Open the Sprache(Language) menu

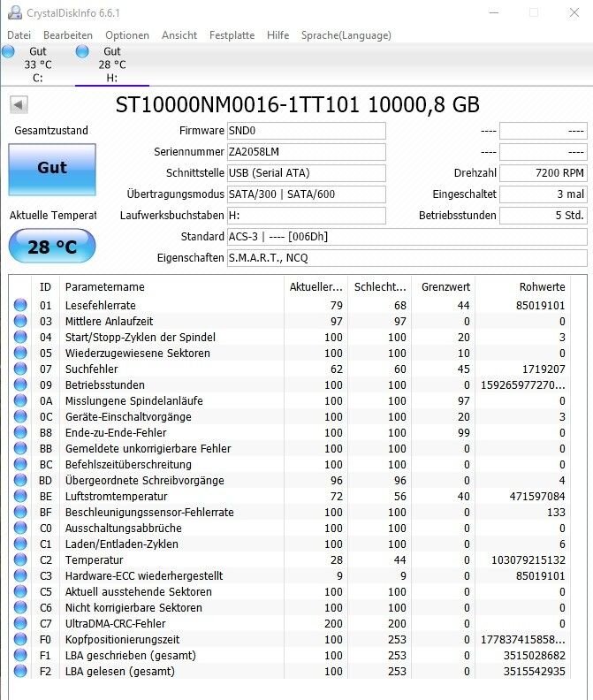click(x=346, y=35)
